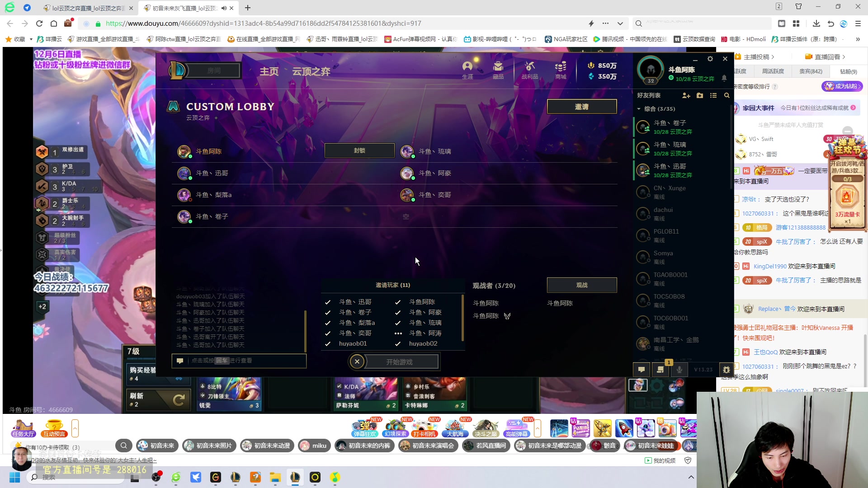868x488 pixels.
Task: Expand the bookmarks bar overflow chevron
Action: (858, 39)
